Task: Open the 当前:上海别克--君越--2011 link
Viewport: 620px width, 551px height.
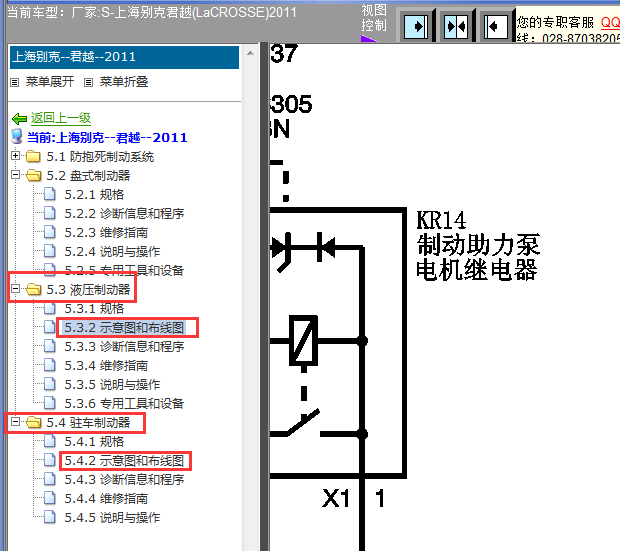Action: [x=107, y=137]
